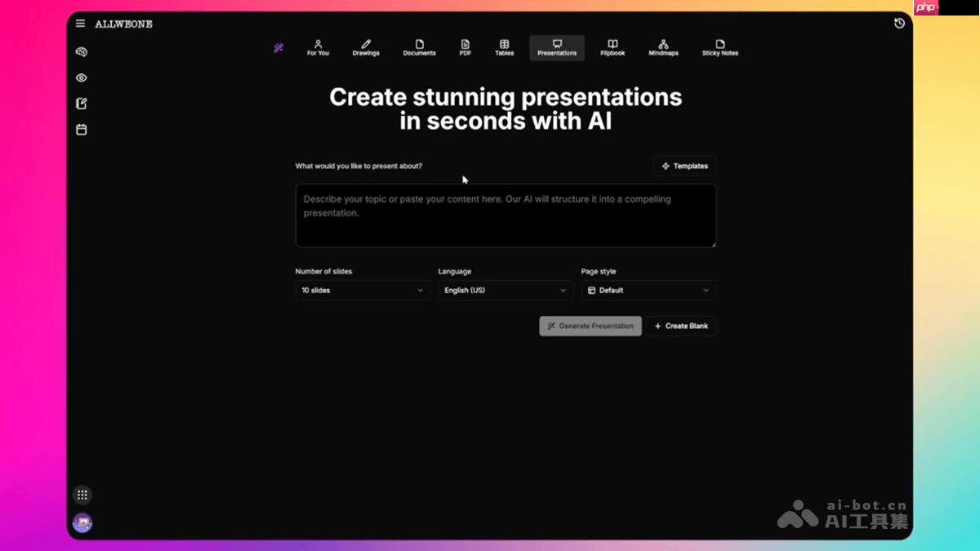
Task: Click the ALLWEONE logo text
Action: point(123,24)
